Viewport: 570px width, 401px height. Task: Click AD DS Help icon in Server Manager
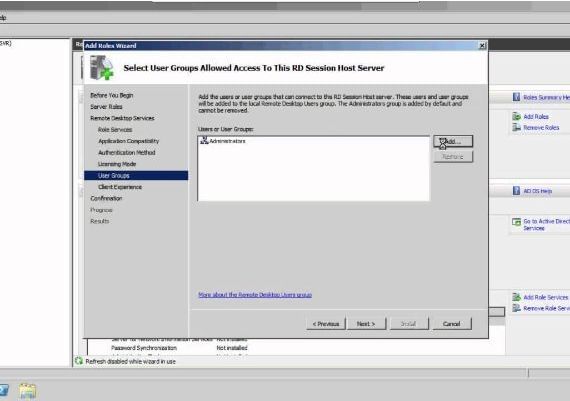click(x=516, y=191)
